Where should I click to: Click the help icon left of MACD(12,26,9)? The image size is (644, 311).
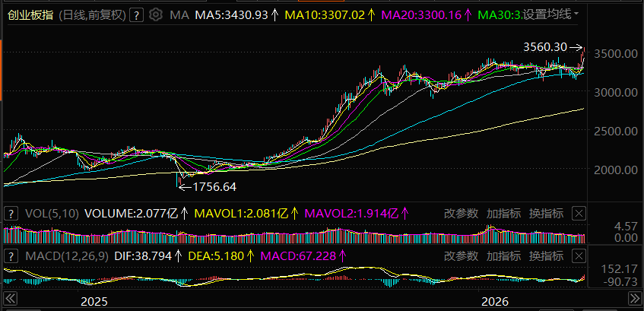(11, 256)
